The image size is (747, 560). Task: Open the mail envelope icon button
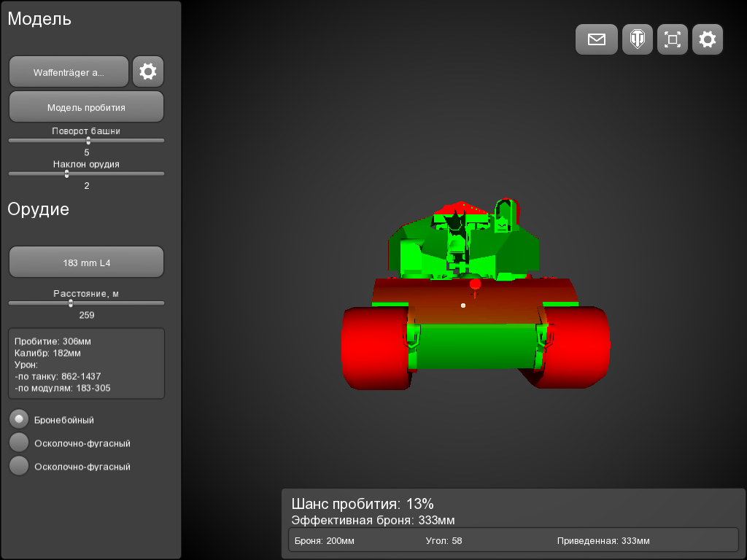pos(597,39)
